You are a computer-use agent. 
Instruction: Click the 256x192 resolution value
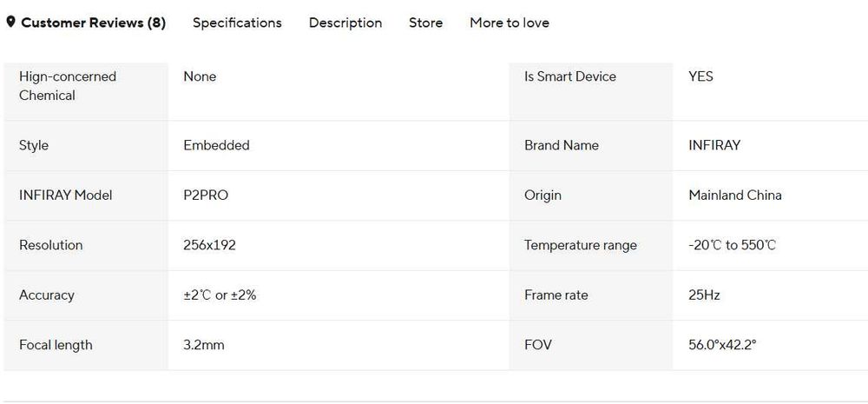pyautogui.click(x=209, y=245)
